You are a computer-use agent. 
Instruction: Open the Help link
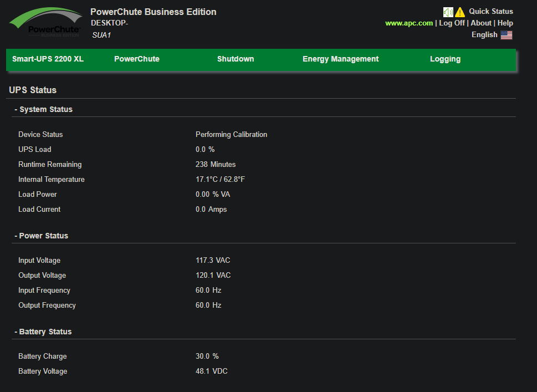tap(505, 23)
